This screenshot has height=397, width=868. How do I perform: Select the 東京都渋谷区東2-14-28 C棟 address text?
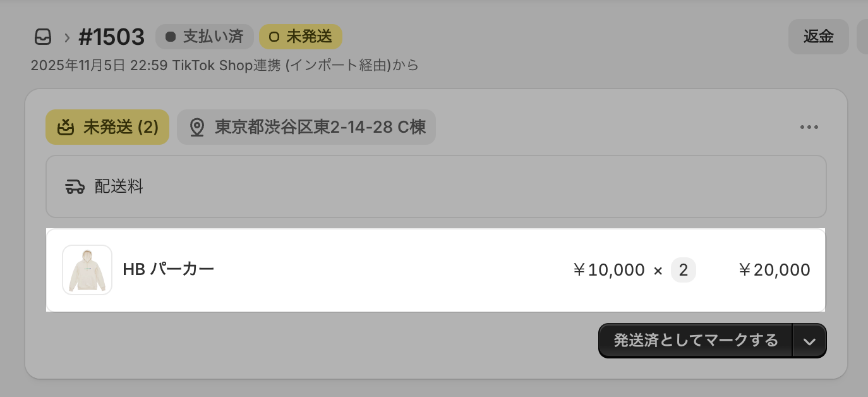[320, 127]
